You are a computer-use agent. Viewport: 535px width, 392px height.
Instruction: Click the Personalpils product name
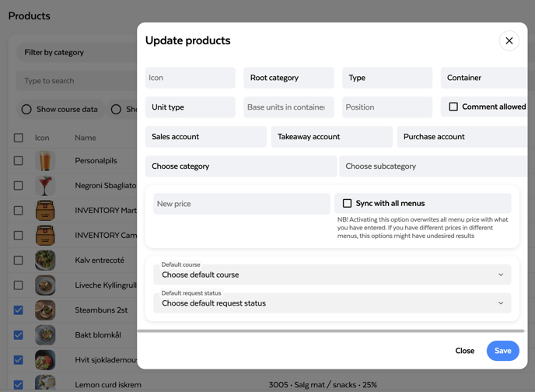tap(96, 161)
